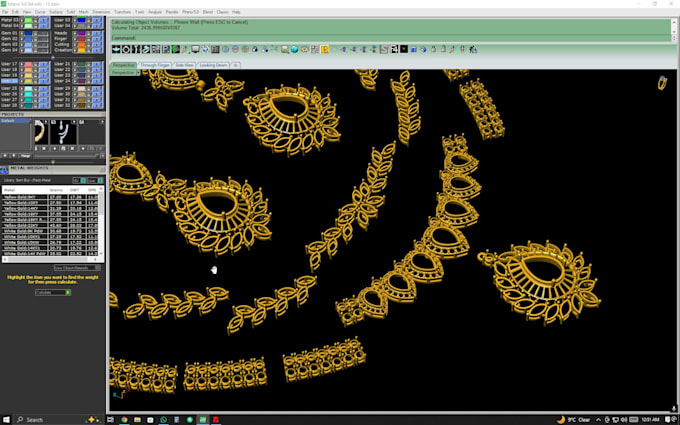Switch to the Side View viewport tab
680x425 pixels.
pos(184,65)
